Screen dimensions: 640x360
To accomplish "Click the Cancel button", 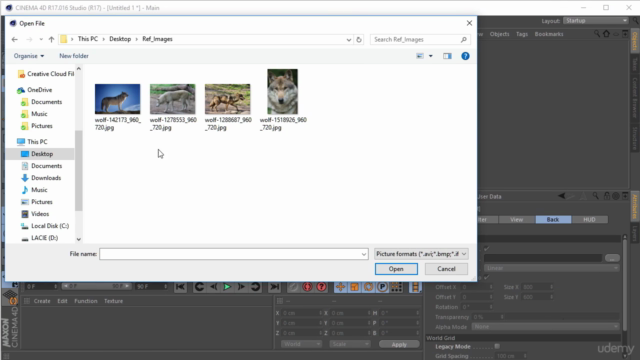I will click(x=446, y=269).
